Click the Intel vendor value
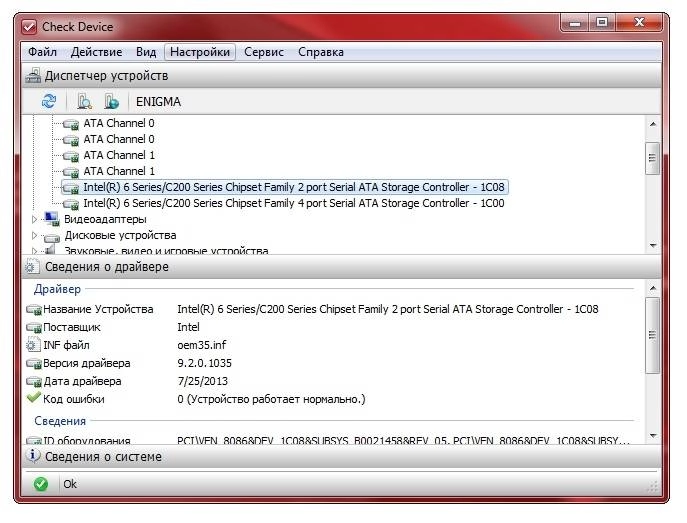 pos(188,327)
